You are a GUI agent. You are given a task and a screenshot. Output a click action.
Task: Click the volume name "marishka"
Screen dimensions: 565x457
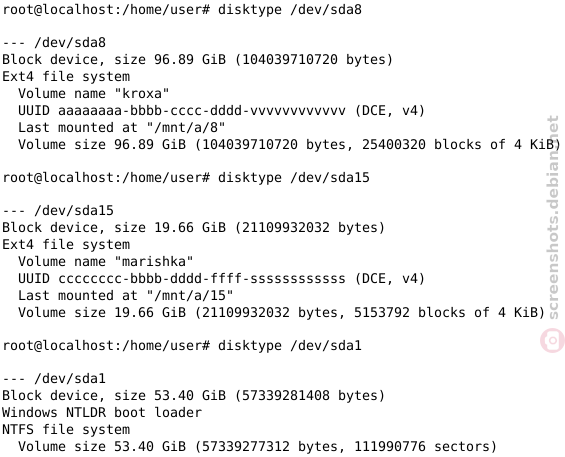tap(154, 262)
